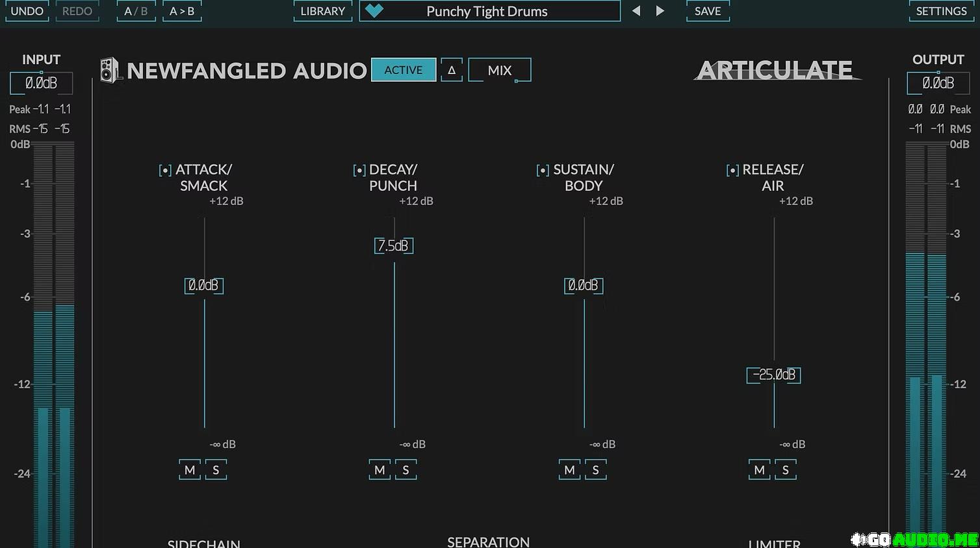Save the current preset
This screenshot has width=980, height=548.
click(x=708, y=11)
